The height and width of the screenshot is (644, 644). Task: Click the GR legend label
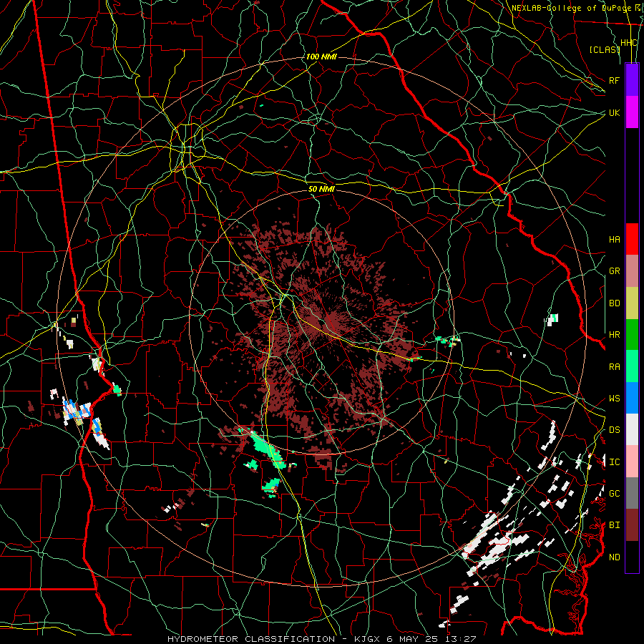(614, 271)
